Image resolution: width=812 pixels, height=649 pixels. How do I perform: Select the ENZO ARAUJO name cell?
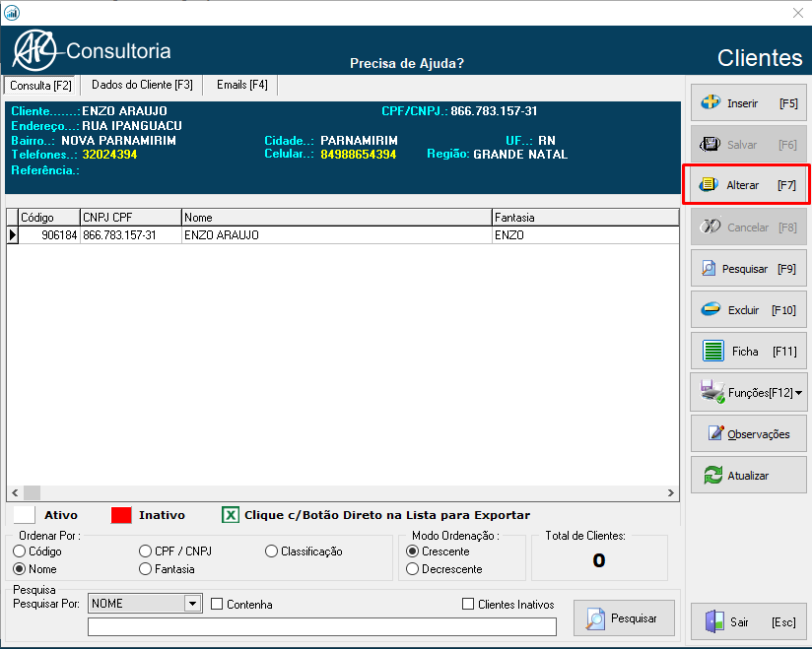[337, 235]
